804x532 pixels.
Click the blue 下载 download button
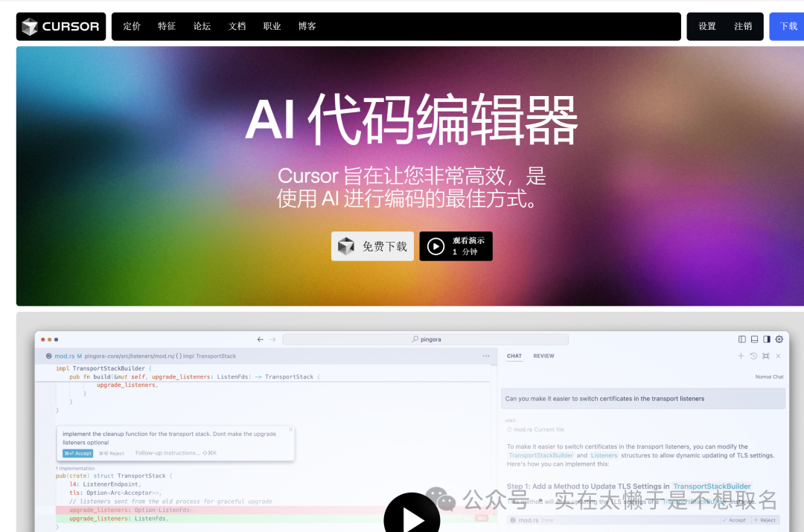pos(787,26)
